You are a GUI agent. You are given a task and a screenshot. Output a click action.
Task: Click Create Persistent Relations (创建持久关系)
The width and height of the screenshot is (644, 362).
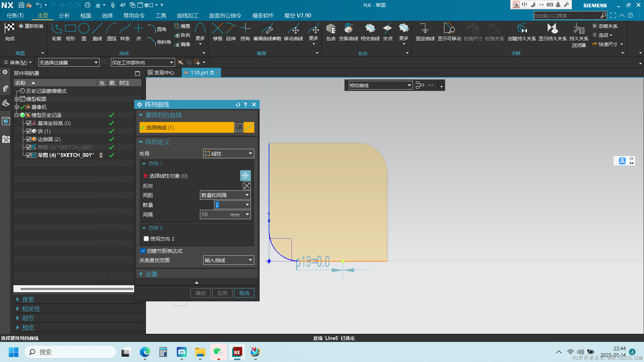click(x=522, y=32)
